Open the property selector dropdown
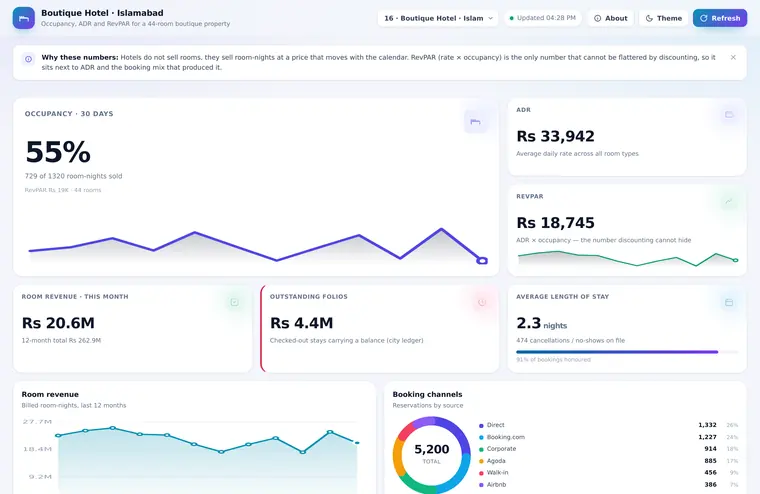The image size is (760, 494). point(438,18)
